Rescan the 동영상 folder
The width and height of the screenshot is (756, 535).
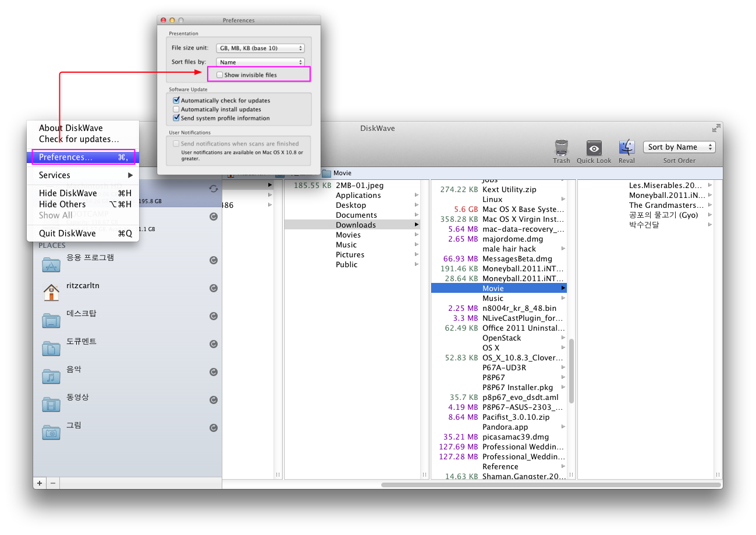[x=214, y=400]
